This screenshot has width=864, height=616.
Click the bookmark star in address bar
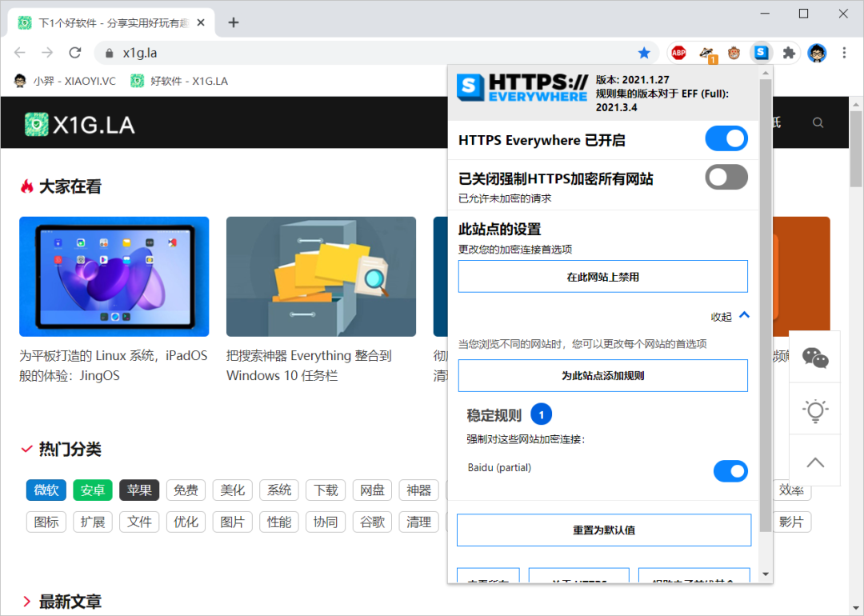(644, 53)
